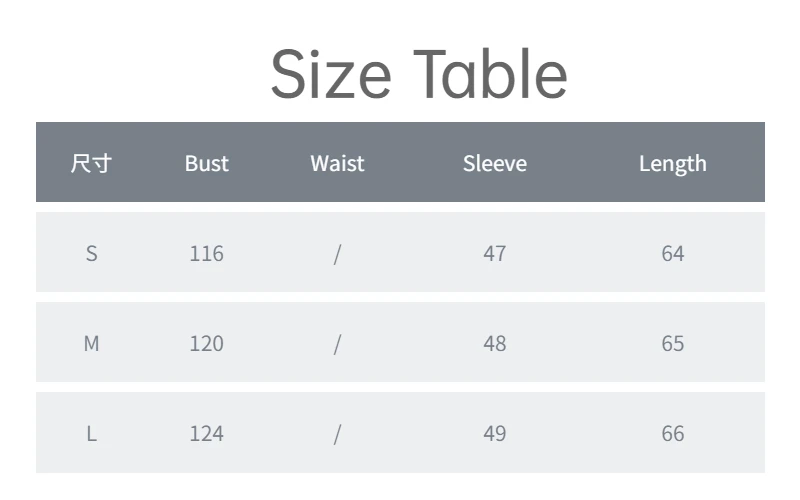This screenshot has height=500, width=800.
Task: Click bust value 120
Action: [207, 343]
